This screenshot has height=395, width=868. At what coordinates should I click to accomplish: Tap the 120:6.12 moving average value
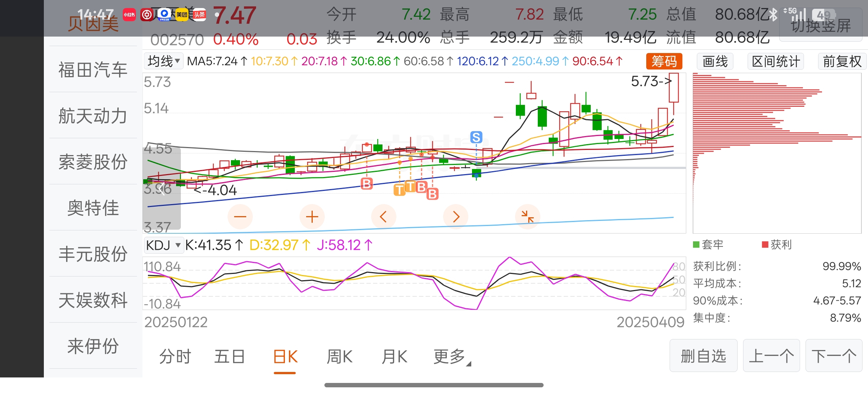(482, 61)
